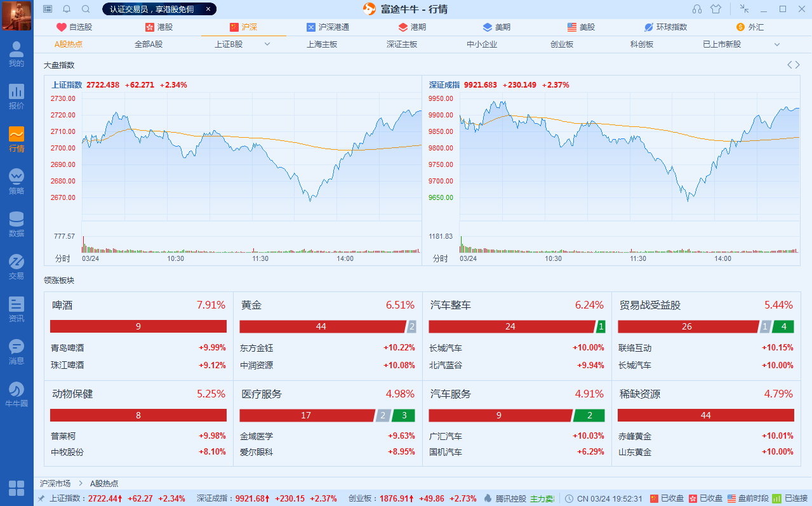This screenshot has width=812, height=506.
Task: Open the 牛牛圈 community sidebar icon
Action: click(17, 394)
